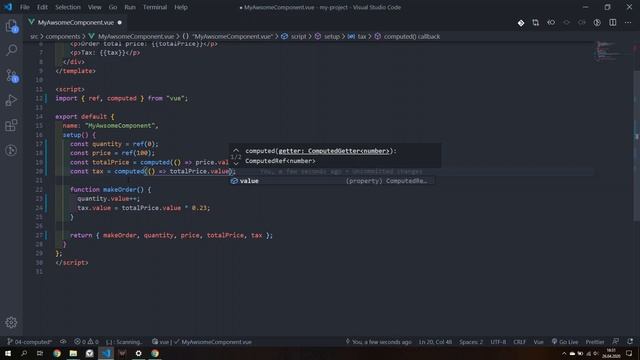
Task: Click the Scanning status entry
Action: pos(124,342)
